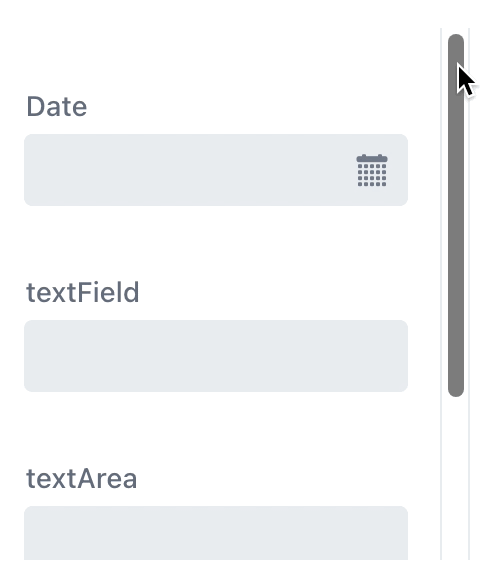Screen dimensions: 480x580
Task: Click the blank space above Date label
Action: tap(216, 59)
